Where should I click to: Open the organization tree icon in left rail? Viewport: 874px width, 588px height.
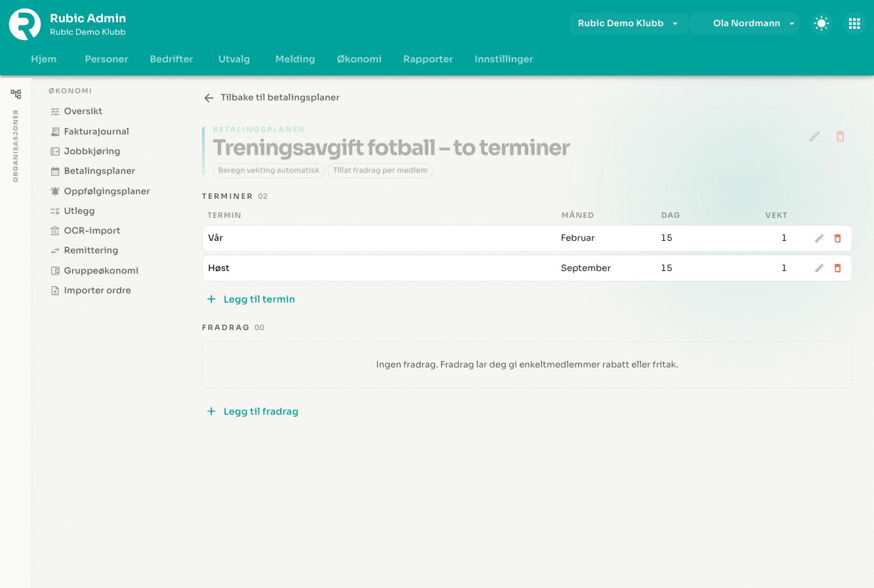(16, 94)
